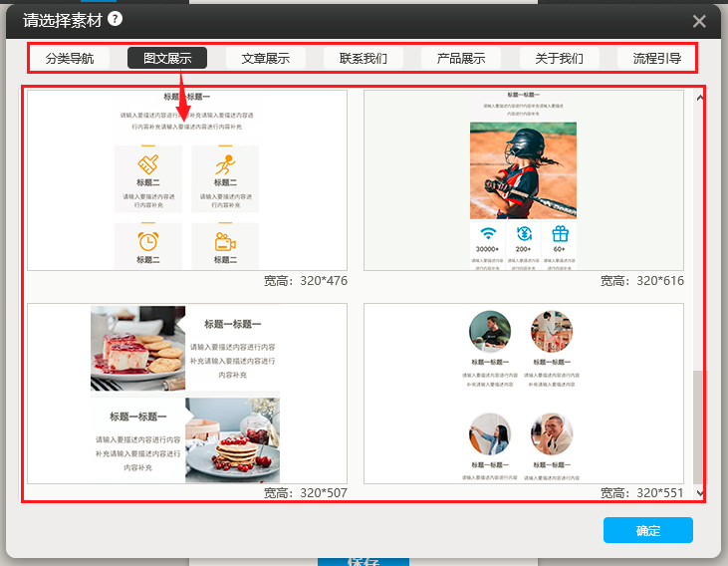Click the help question mark icon
This screenshot has height=566, width=728.
pos(116,19)
